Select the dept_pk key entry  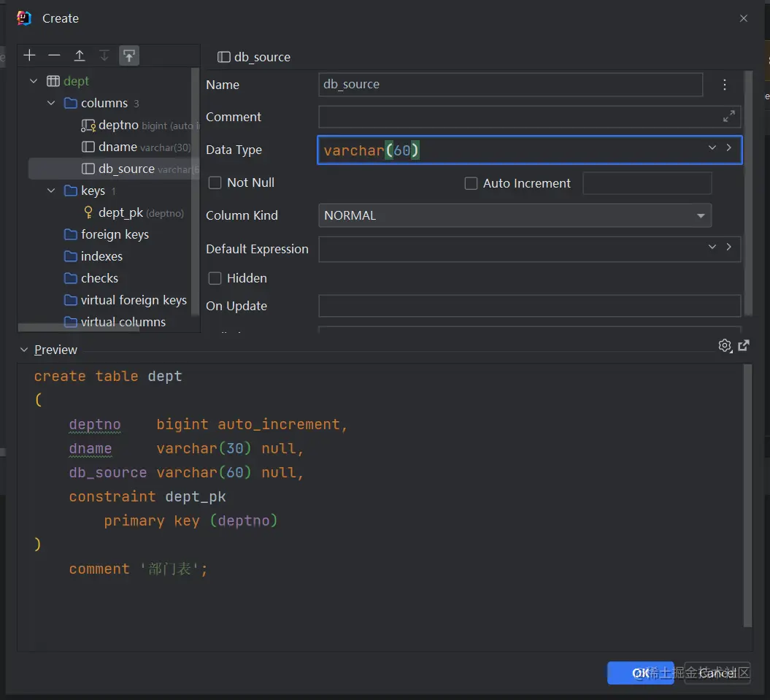tap(134, 212)
